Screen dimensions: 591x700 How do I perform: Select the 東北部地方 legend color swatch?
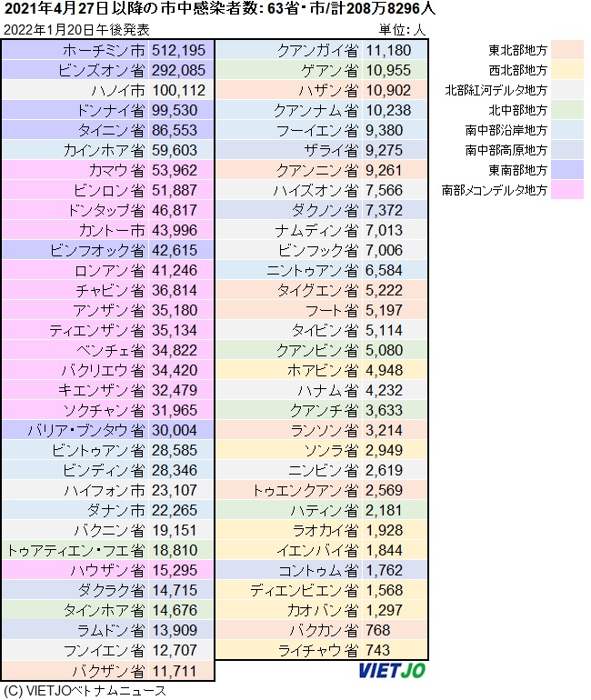(x=566, y=50)
